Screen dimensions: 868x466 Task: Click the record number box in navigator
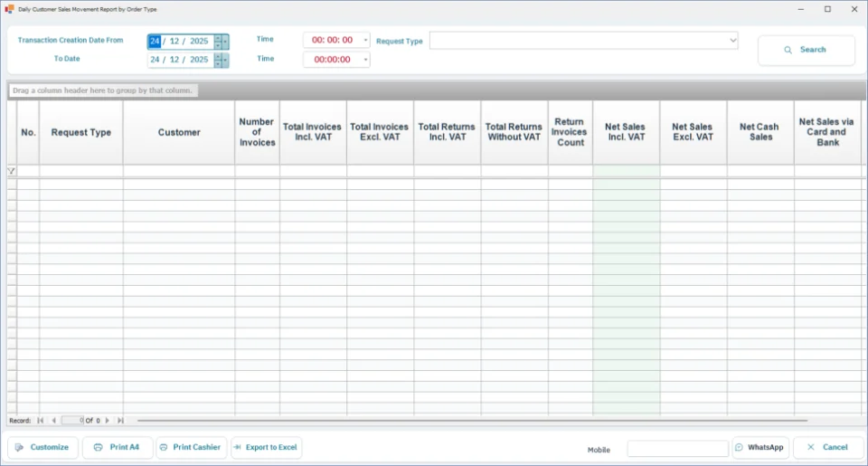tap(72, 421)
